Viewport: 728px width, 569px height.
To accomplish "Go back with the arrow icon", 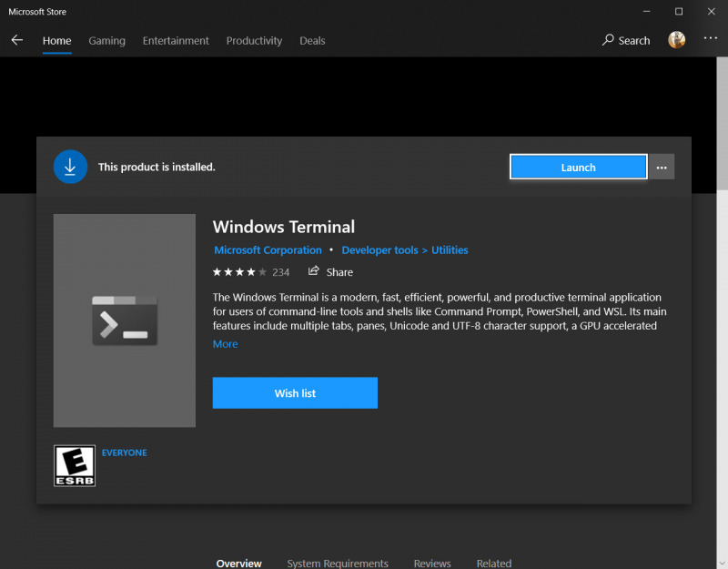I will click(17, 40).
